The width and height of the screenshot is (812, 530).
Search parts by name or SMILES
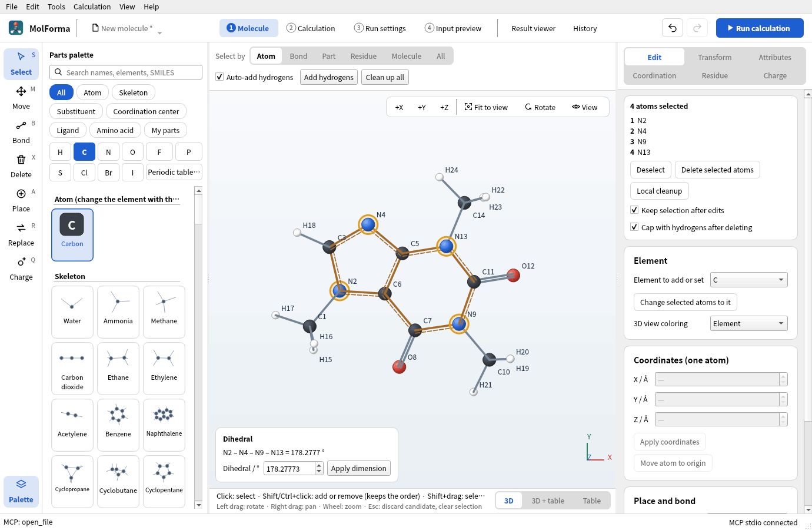(x=126, y=72)
